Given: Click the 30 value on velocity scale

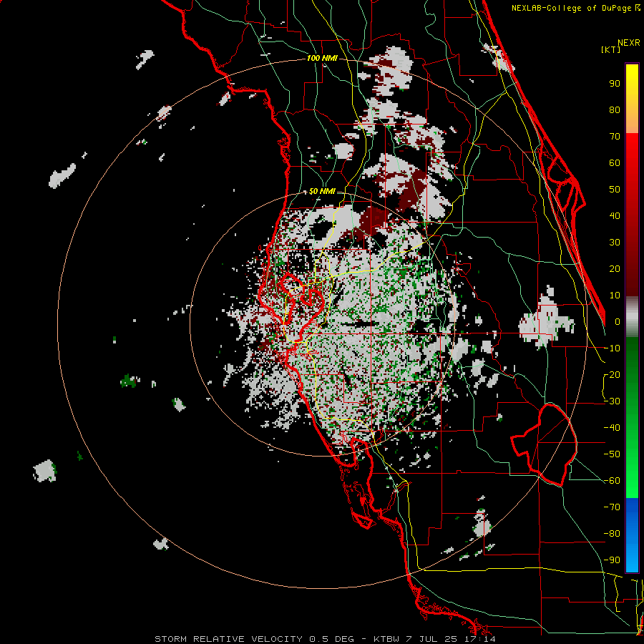Looking at the screenshot, I should click(615, 243).
